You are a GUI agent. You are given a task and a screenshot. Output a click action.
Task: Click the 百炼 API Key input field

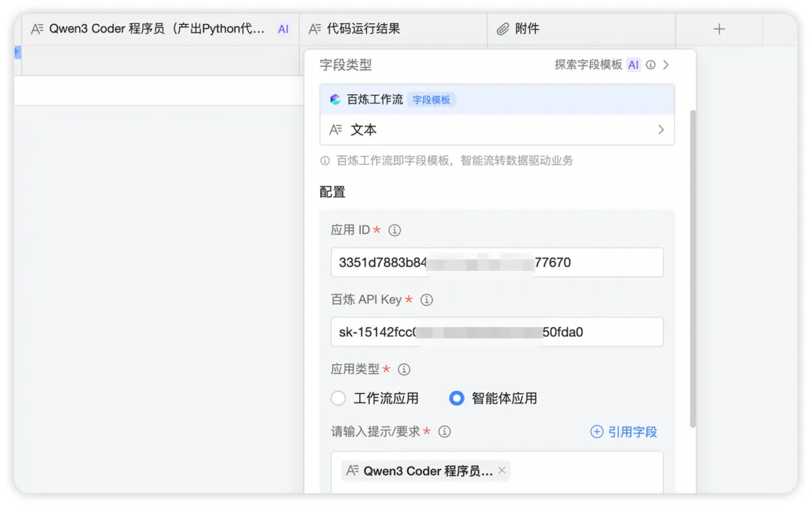(x=497, y=332)
